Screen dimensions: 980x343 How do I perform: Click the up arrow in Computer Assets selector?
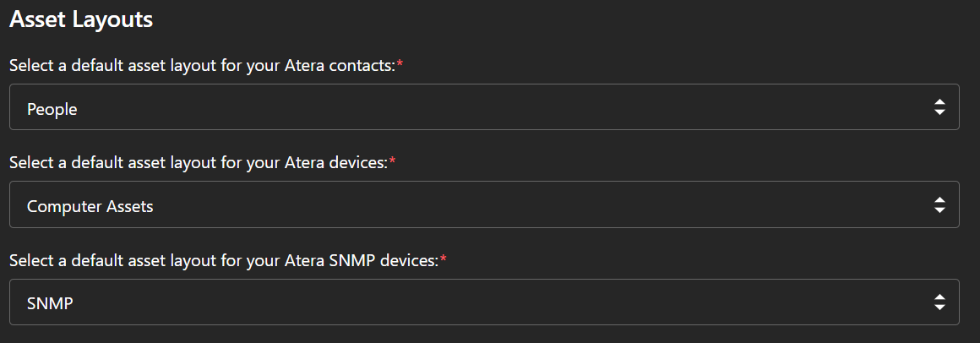tap(939, 199)
